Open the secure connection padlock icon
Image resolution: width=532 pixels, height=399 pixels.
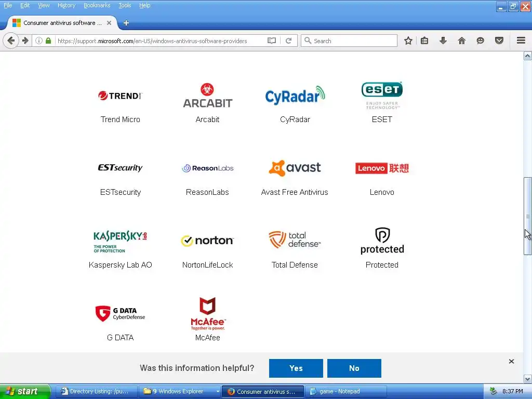[48, 41]
